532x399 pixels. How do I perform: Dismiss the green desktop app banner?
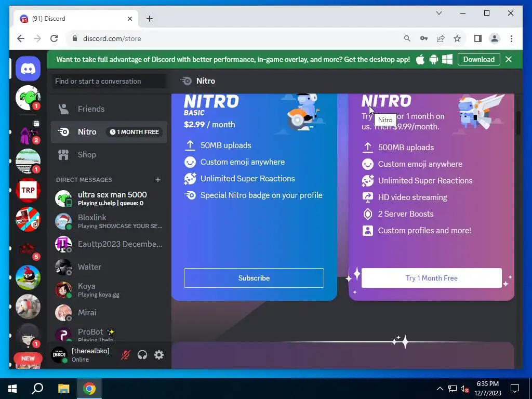coord(509,59)
